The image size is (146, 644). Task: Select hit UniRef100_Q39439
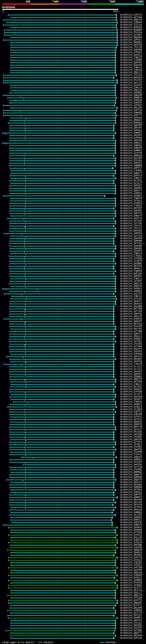[131, 319]
